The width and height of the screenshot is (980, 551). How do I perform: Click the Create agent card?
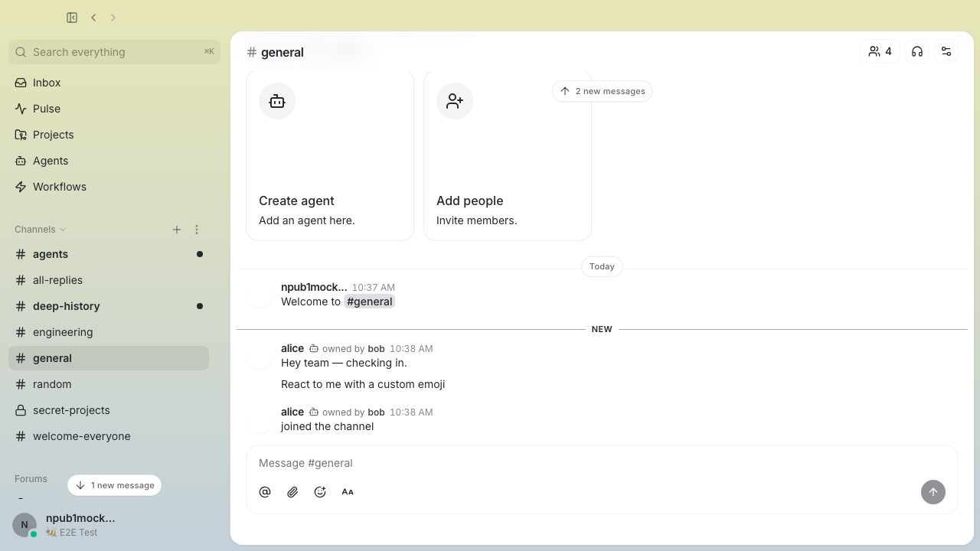point(330,156)
